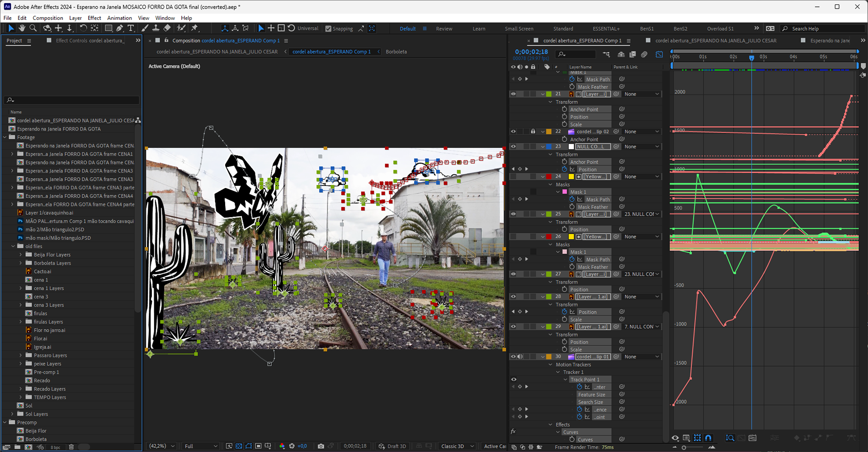The image size is (868, 452).
Task: Click the Universal tool mode label
Action: [308, 28]
